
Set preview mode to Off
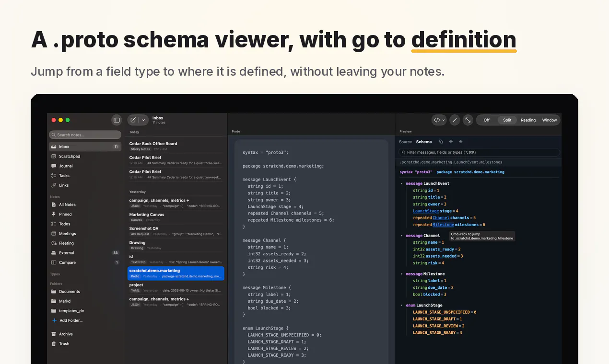(487, 120)
